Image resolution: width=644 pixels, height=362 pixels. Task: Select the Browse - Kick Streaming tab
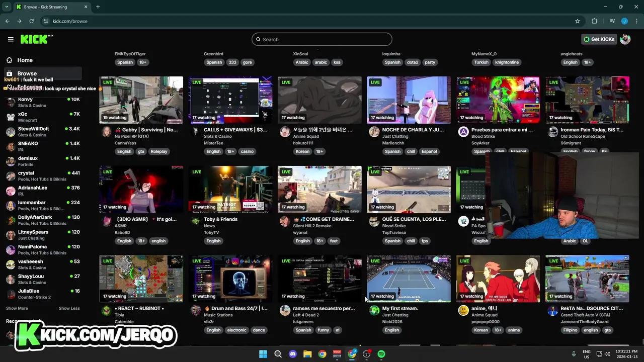tap(51, 7)
